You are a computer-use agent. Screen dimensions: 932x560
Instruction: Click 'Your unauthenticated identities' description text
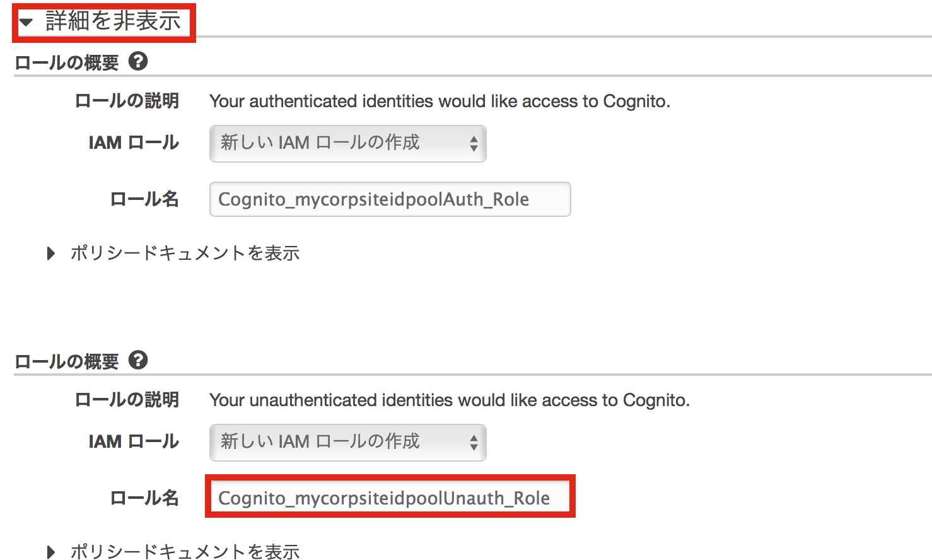point(449,400)
